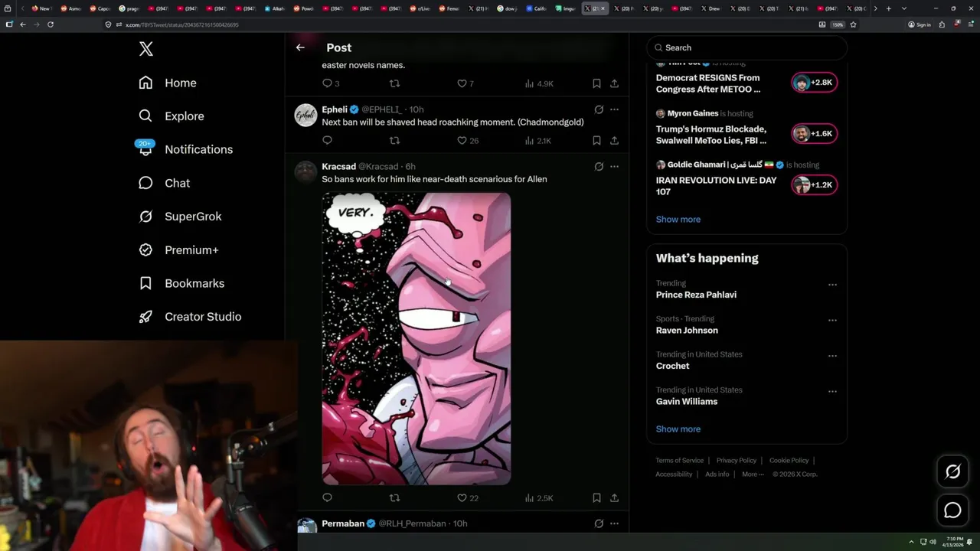Image resolution: width=980 pixels, height=551 pixels.
Task: Open more options on Epheli's post
Action: 614,109
